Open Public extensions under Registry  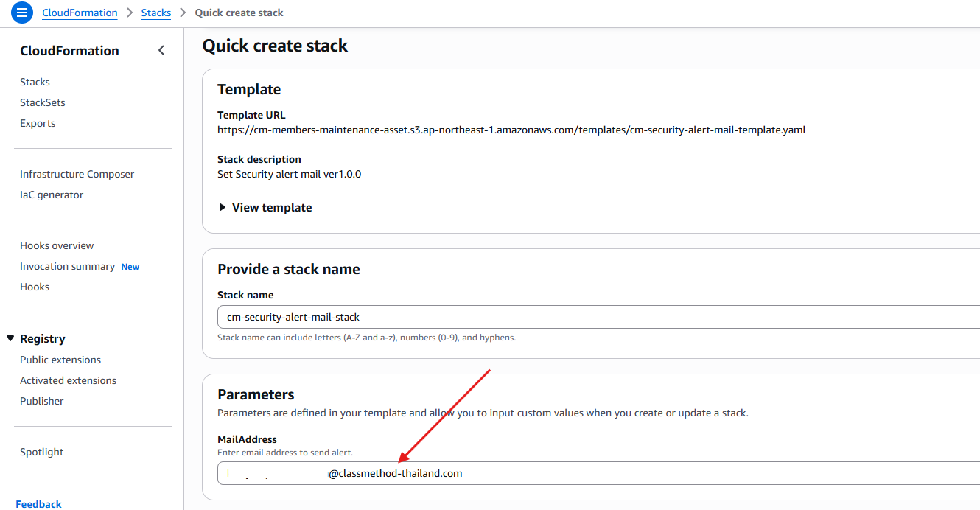[60, 360]
